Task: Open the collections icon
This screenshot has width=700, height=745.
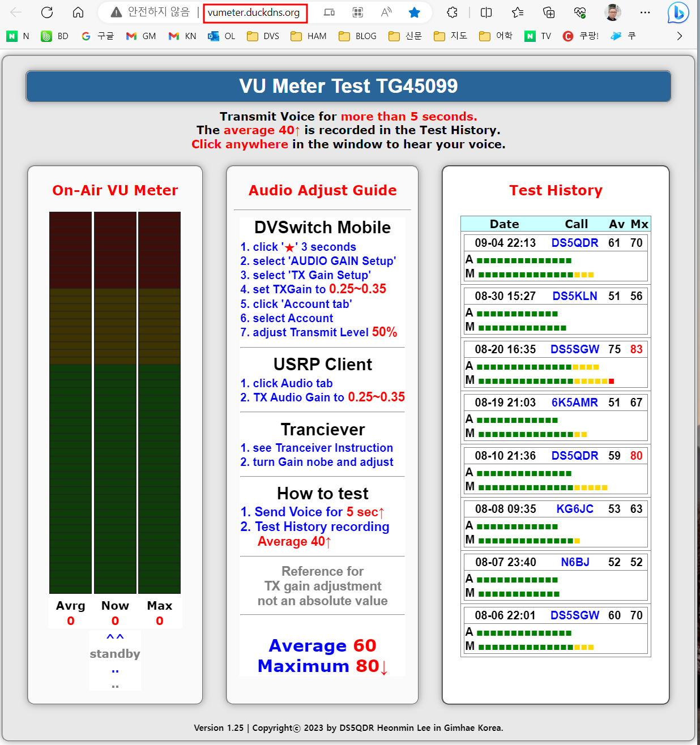Action: [x=549, y=12]
